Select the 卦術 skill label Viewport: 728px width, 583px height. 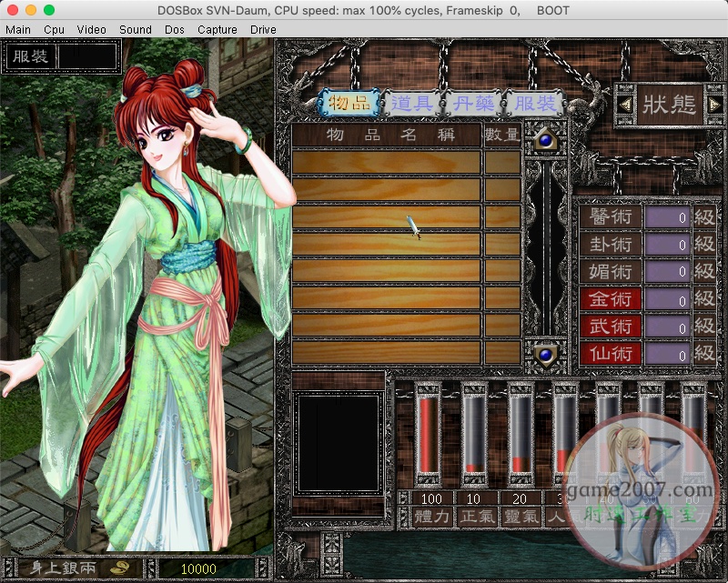610,244
